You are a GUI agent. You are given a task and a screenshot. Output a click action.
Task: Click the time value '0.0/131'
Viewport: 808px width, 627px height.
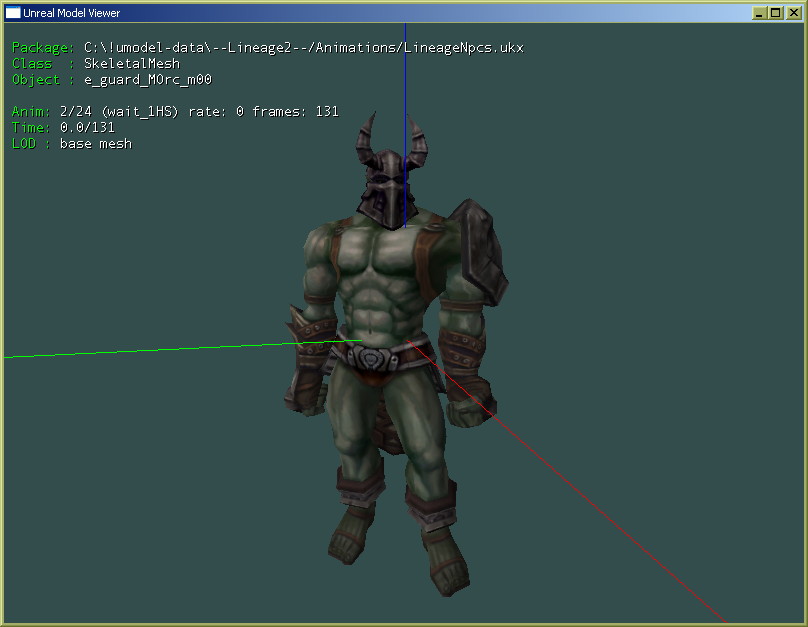(88, 128)
